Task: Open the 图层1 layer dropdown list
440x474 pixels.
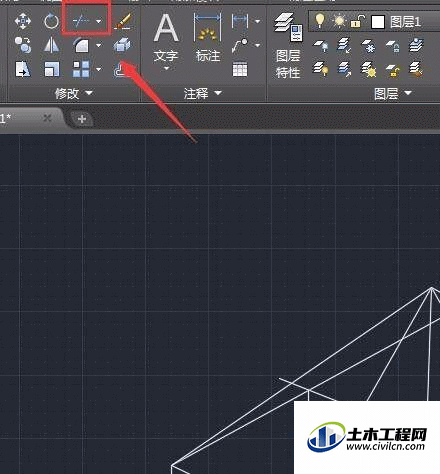Action: click(374, 22)
